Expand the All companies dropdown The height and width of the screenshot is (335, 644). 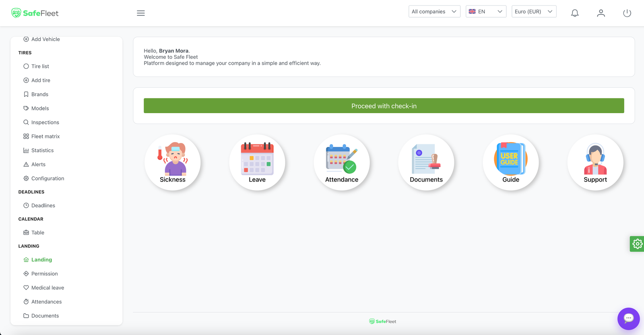pyautogui.click(x=434, y=12)
